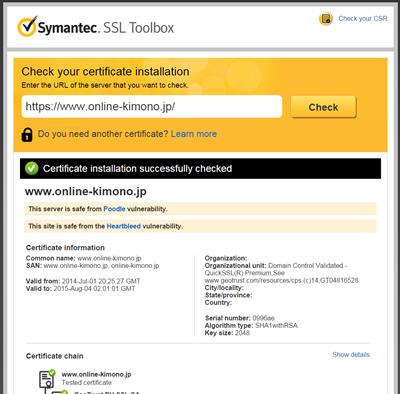Click the green success checkmark icon

(32, 168)
